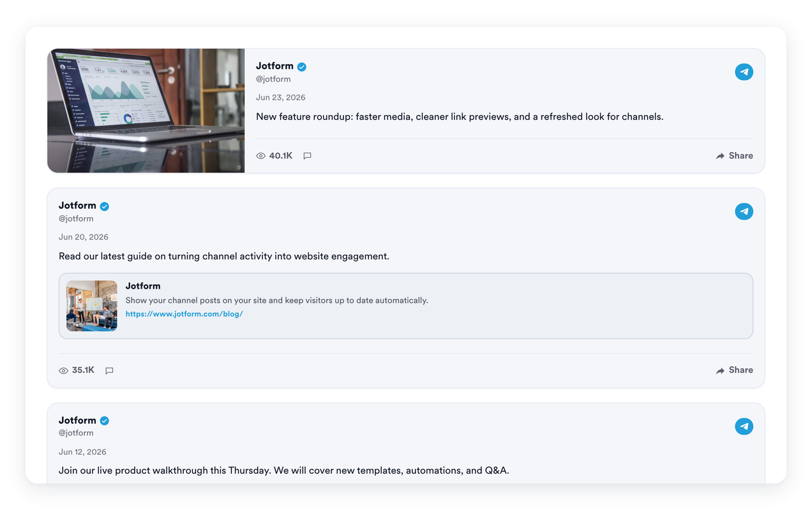Share the new feature roundup post

coord(735,156)
